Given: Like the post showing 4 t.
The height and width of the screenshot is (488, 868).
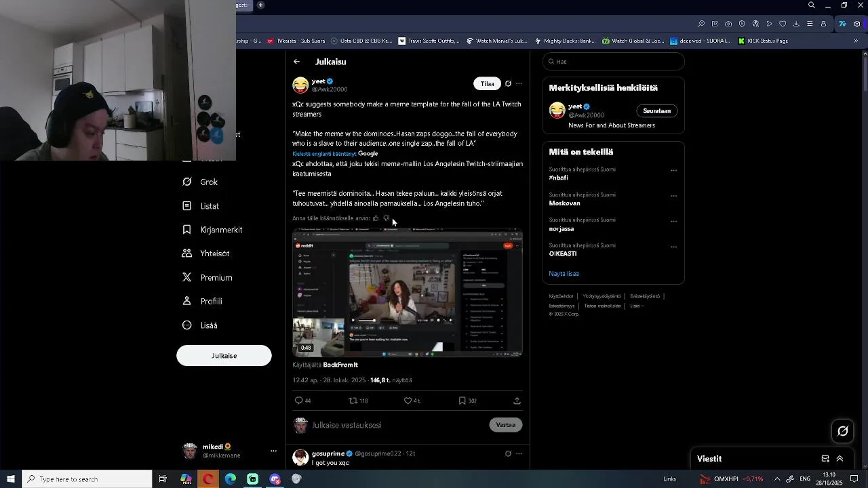Looking at the screenshot, I should (412, 401).
